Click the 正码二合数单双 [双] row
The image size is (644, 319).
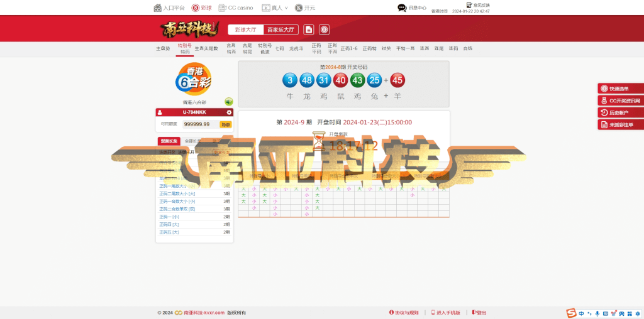194,209
